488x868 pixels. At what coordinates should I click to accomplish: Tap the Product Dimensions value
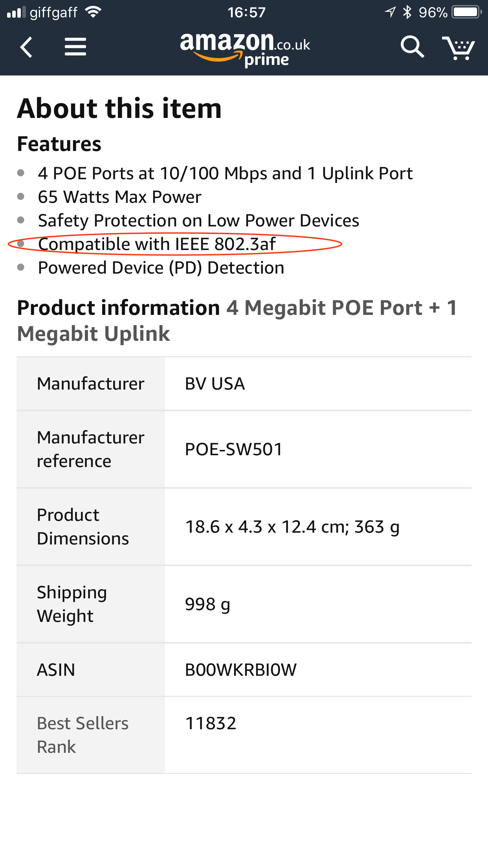(x=292, y=527)
